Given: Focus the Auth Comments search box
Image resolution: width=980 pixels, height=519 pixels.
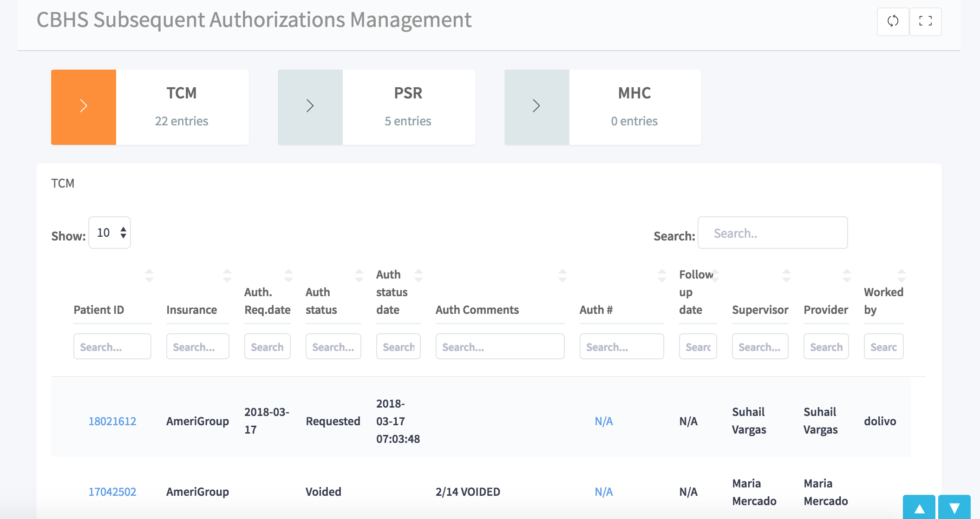Looking at the screenshot, I should (x=500, y=346).
